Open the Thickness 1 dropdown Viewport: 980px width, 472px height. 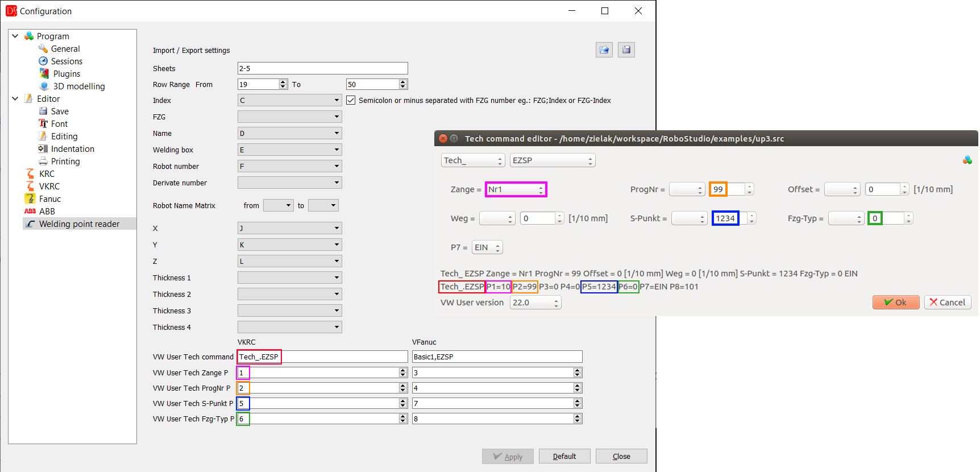point(289,278)
